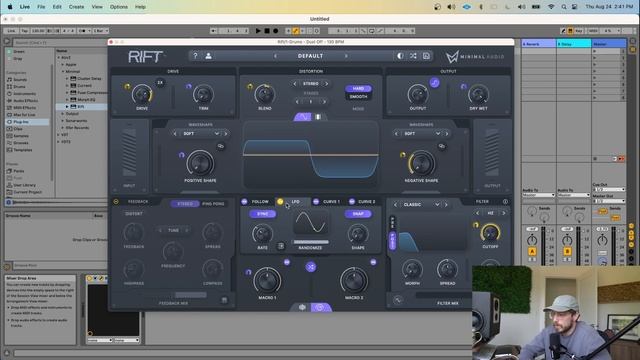Screen dimensions: 640x360
Task: Click Filter section info icon
Action: tap(505, 202)
